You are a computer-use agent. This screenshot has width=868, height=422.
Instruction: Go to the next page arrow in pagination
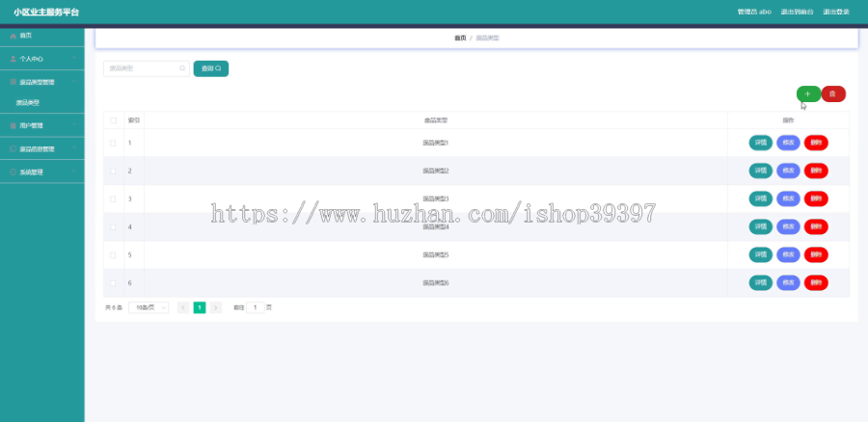coord(216,307)
